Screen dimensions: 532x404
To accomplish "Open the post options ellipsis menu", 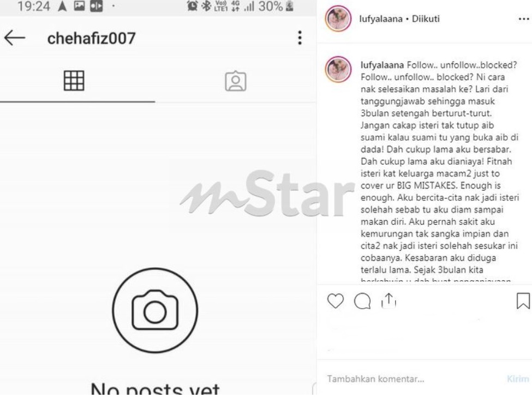I will click(523, 19).
